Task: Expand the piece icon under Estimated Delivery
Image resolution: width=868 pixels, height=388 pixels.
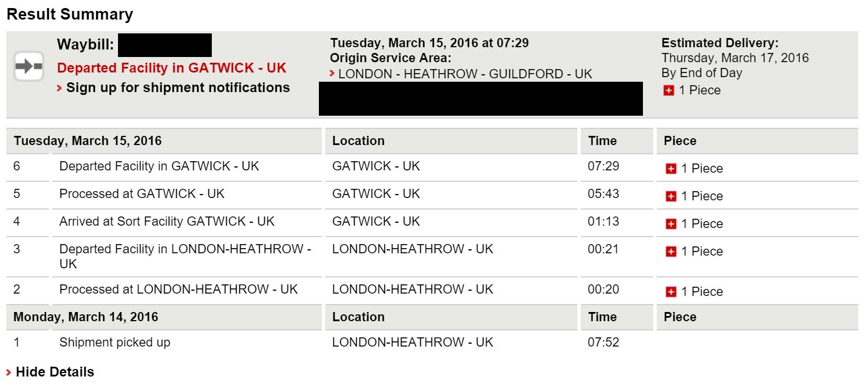Action: pos(668,90)
